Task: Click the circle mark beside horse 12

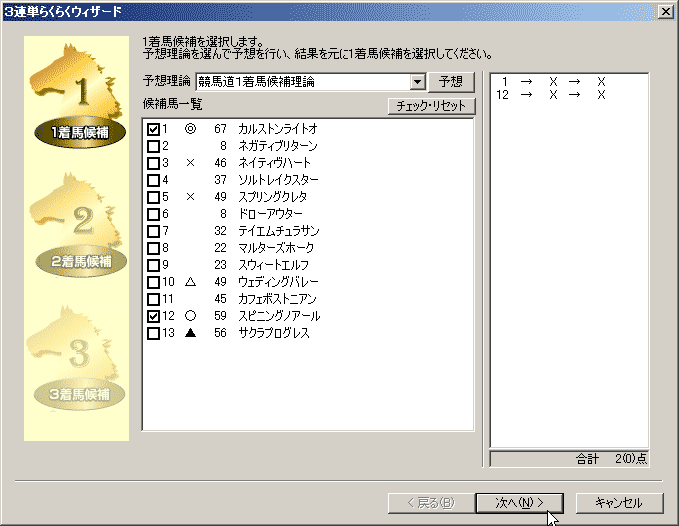Action: coord(190,316)
